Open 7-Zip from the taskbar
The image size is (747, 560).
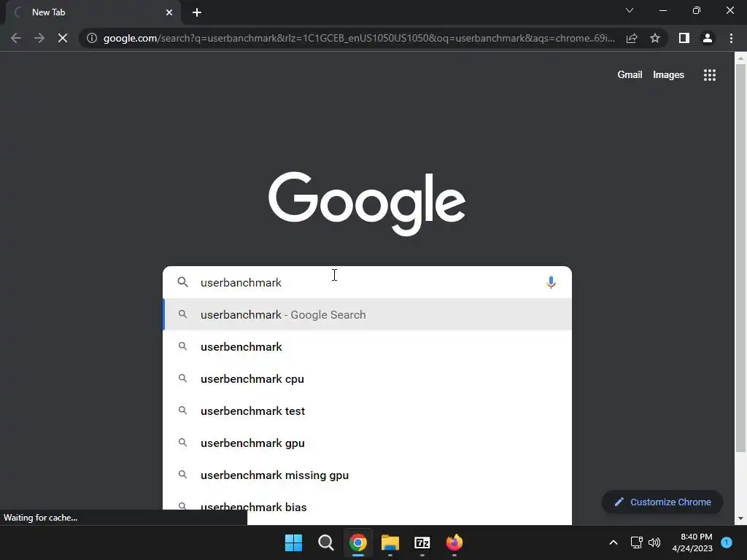coord(422,542)
